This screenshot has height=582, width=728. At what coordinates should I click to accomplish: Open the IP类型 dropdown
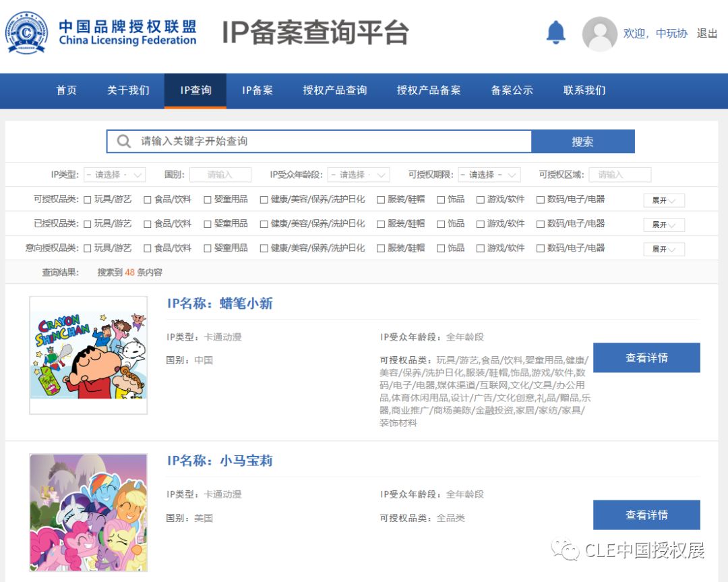click(x=115, y=175)
